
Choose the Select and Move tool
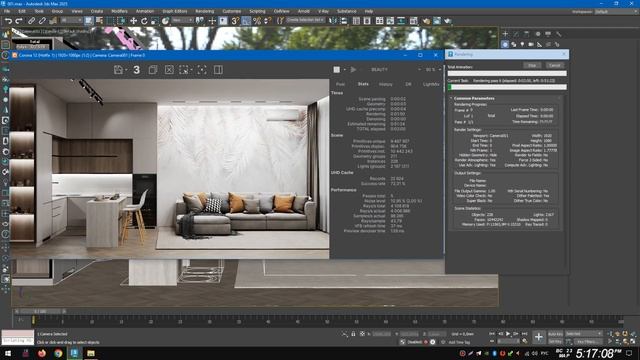133,21
